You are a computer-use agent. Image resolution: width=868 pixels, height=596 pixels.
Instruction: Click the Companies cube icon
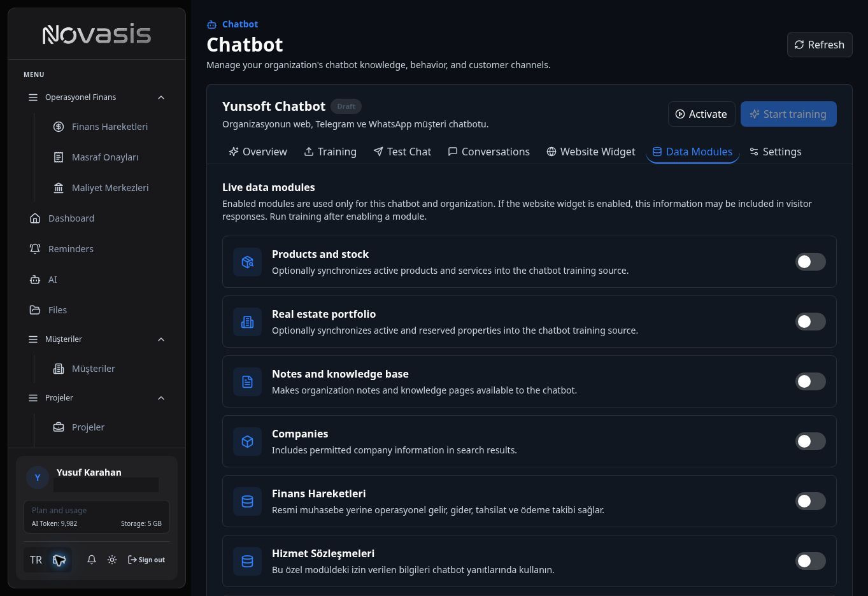248,441
